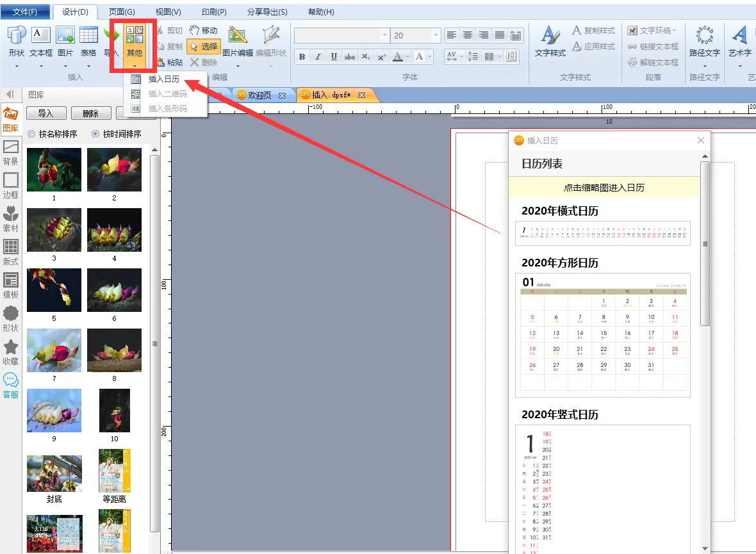The width and height of the screenshot is (756, 554).
Task: Open the font name dropdown
Action: click(385, 35)
